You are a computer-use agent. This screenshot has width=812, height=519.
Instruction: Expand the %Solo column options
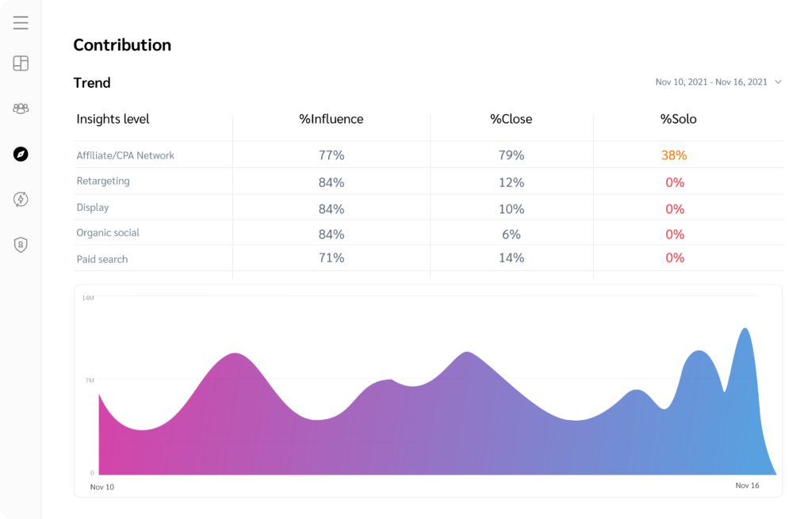pyautogui.click(x=677, y=119)
